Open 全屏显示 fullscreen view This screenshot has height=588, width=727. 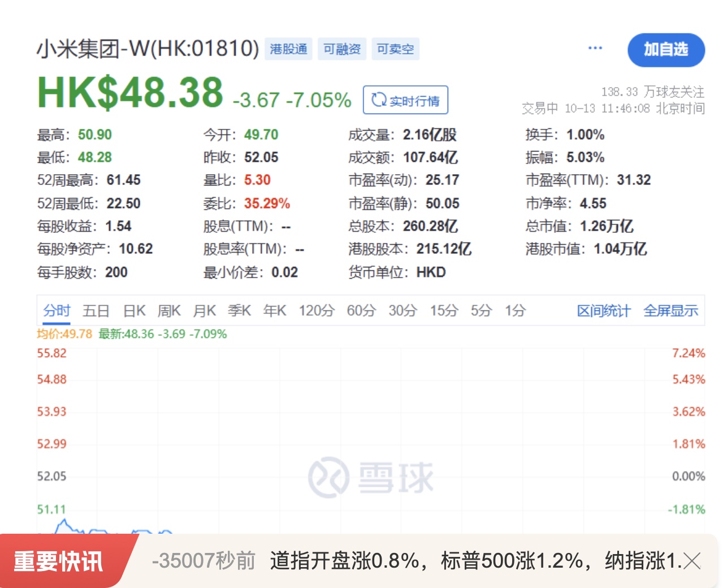pyautogui.click(x=671, y=310)
